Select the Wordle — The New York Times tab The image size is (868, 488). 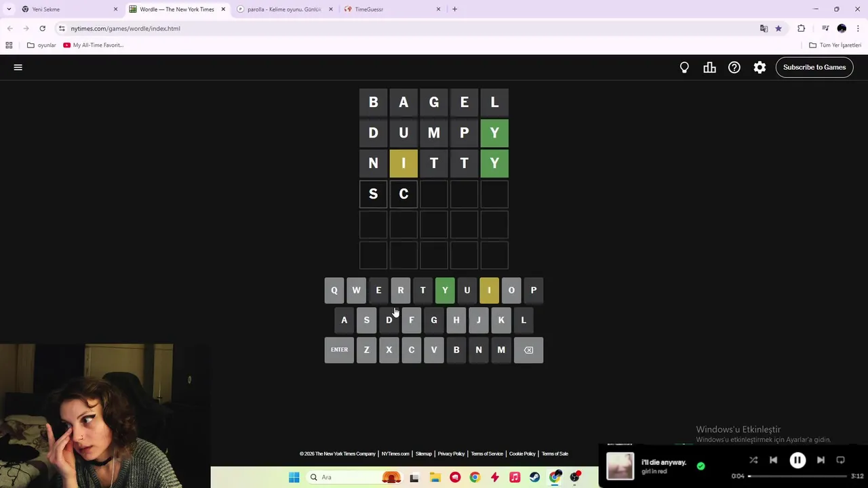coord(176,9)
